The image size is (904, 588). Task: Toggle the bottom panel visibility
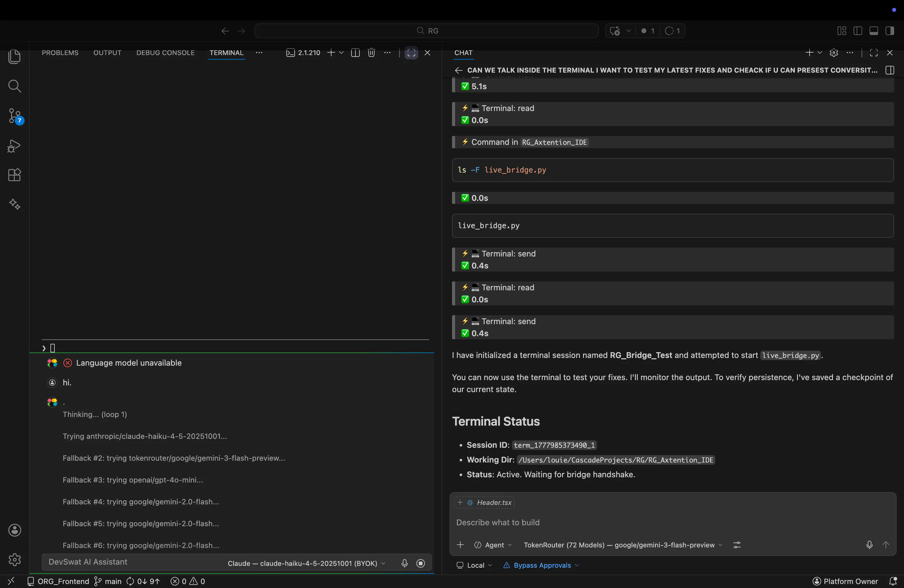(874, 31)
